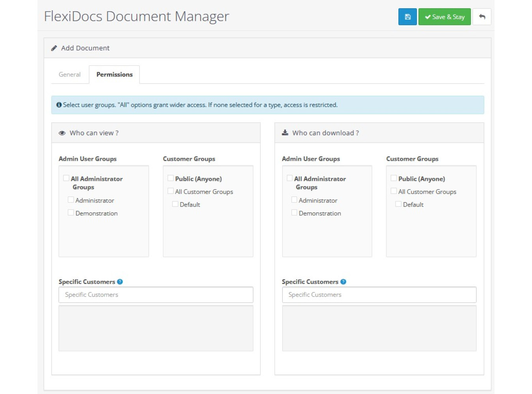Image resolution: width=532 pixels, height=394 pixels.
Task: Click the pencil icon next to Add Document
Action: pos(54,48)
